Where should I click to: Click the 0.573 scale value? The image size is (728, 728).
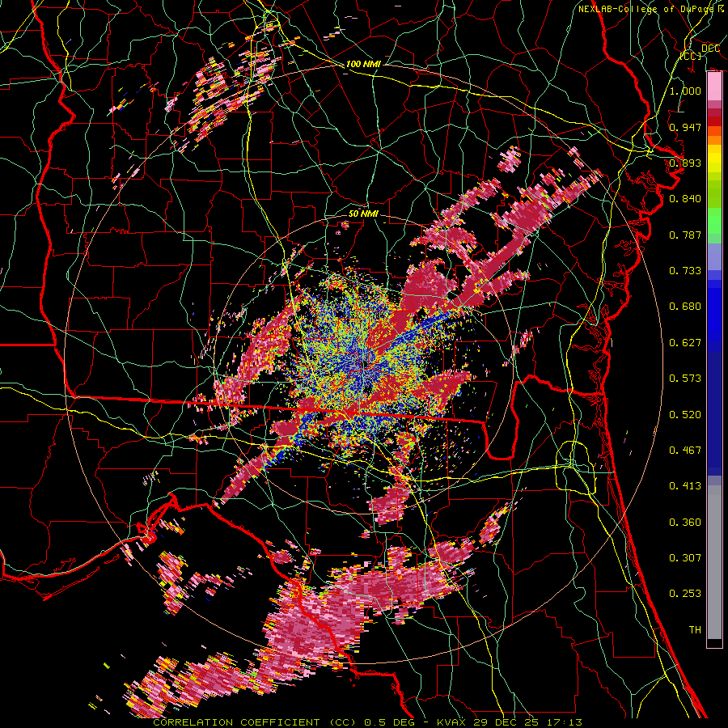[x=685, y=379]
